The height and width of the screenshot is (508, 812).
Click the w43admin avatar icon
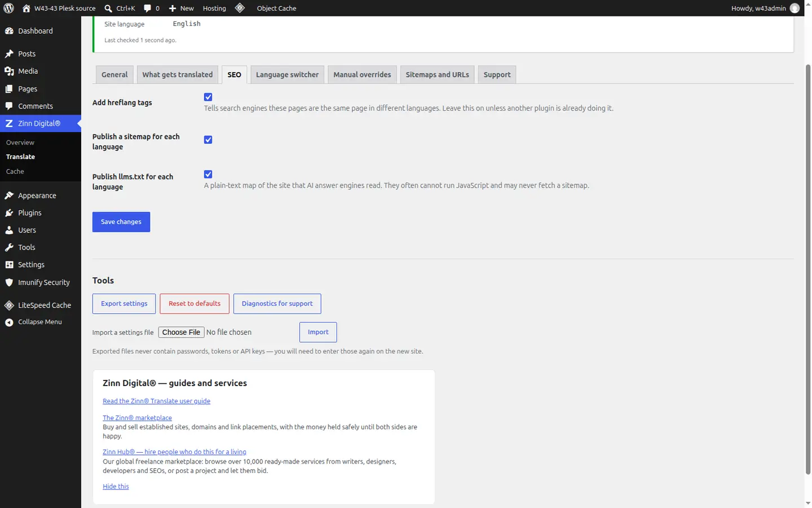click(x=795, y=8)
